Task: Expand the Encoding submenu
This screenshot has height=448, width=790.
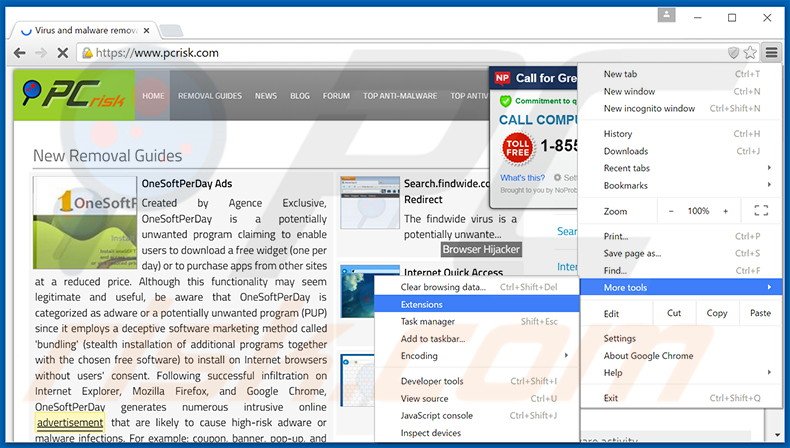Action: click(x=477, y=355)
